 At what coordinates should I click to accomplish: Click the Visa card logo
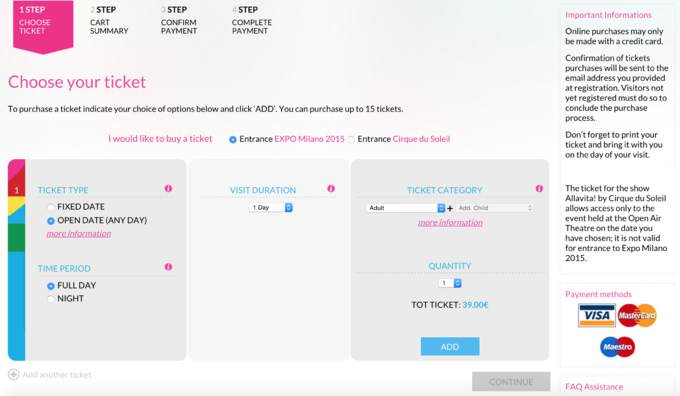click(597, 315)
